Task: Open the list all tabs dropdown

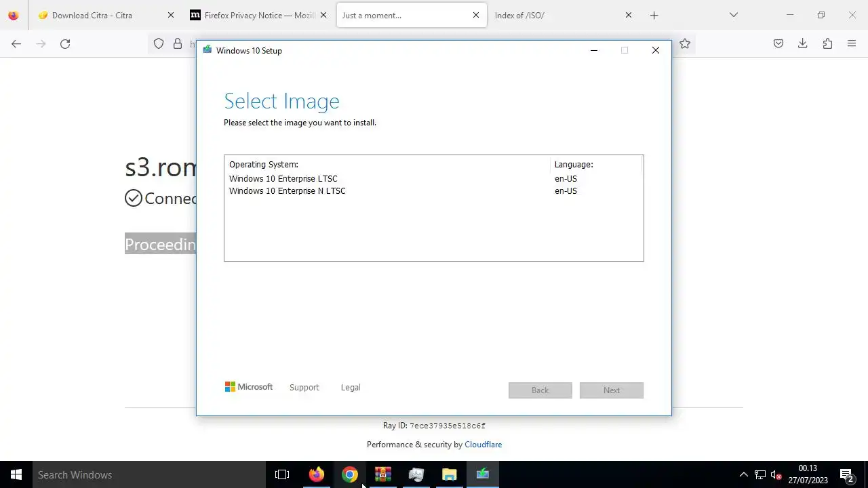Action: click(x=733, y=15)
